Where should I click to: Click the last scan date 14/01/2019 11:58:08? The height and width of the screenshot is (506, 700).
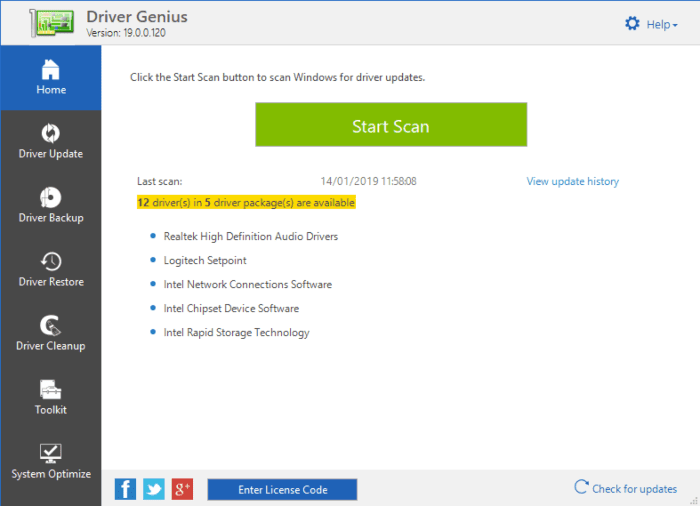368,181
